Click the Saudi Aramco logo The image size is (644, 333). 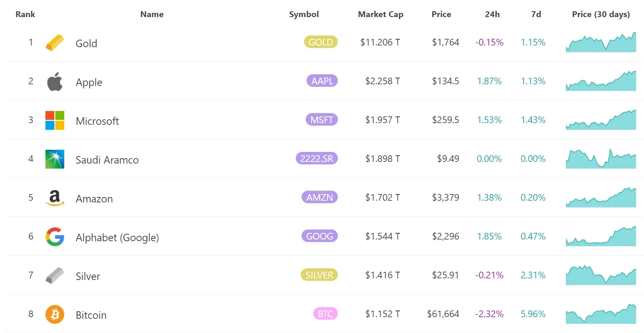tap(55, 159)
